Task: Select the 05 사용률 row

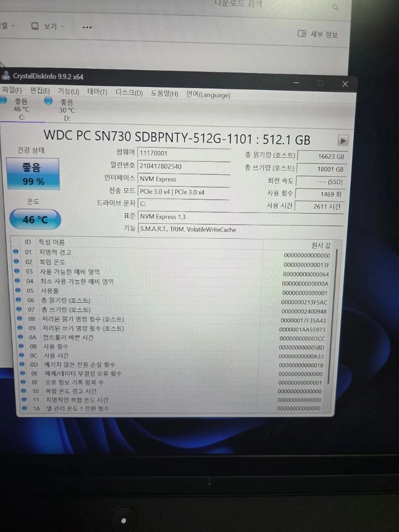Action: [x=172, y=291]
